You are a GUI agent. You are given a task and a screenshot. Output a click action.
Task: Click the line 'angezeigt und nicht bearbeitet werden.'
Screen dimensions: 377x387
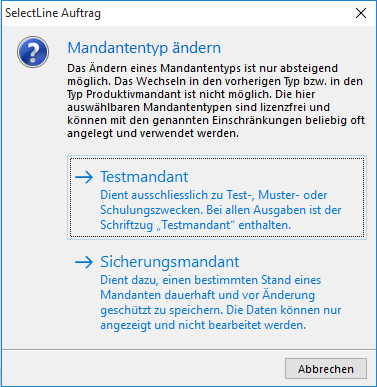pos(203,325)
